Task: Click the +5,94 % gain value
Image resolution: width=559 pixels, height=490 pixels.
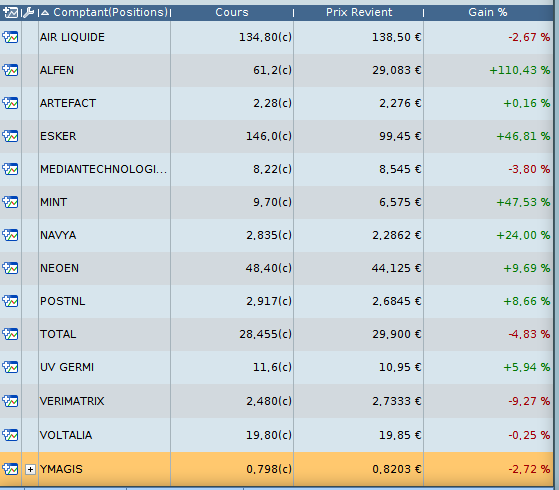Action: tap(527, 367)
